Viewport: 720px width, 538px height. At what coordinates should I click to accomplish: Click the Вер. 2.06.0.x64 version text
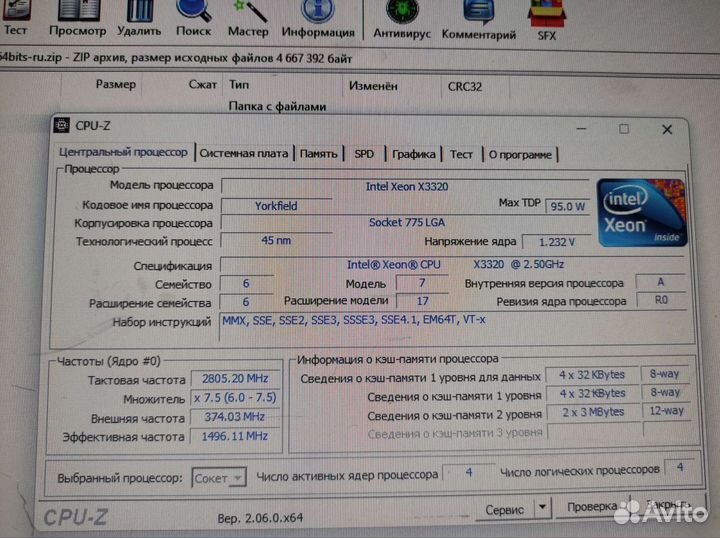(x=260, y=518)
